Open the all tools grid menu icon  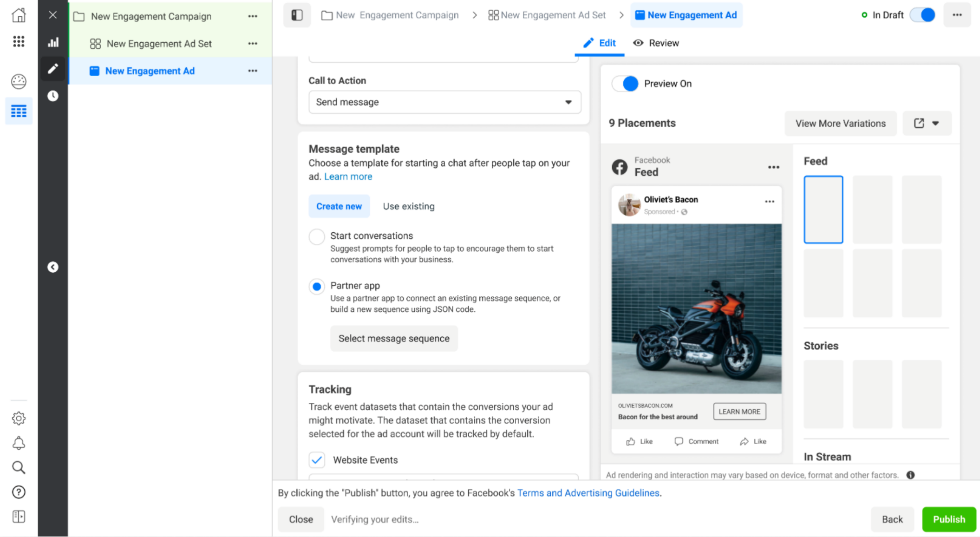pos(19,42)
